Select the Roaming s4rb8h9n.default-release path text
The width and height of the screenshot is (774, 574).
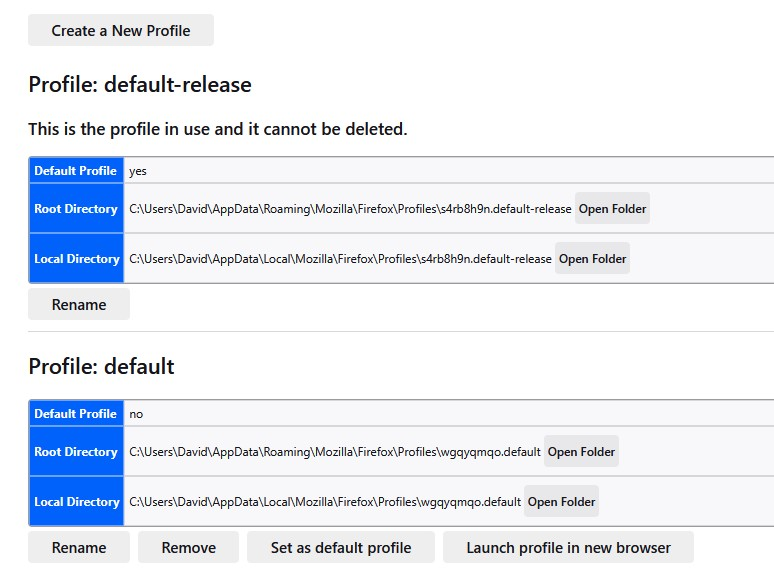pyautogui.click(x=350, y=209)
